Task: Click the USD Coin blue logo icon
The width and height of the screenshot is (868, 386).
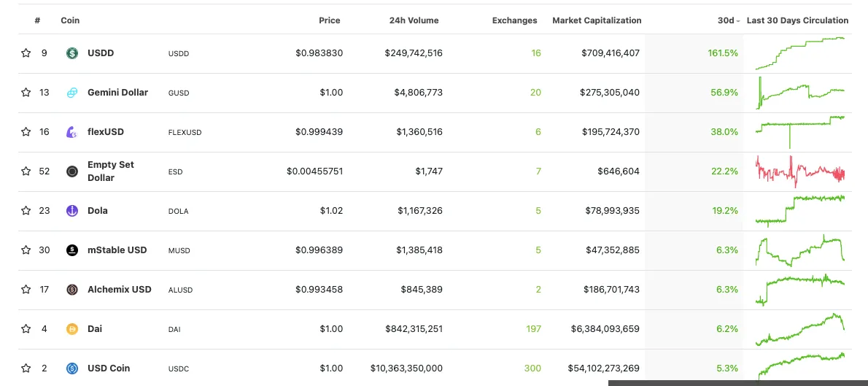Action: coord(72,368)
